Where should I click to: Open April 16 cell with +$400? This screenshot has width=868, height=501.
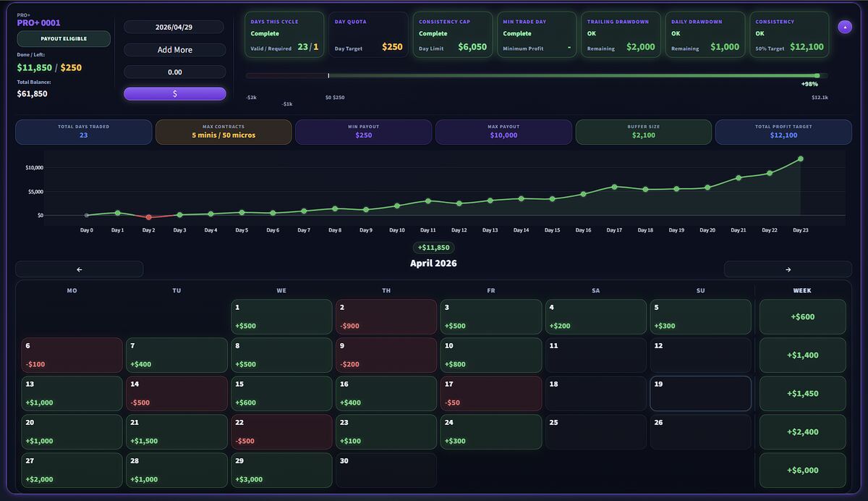386,394
